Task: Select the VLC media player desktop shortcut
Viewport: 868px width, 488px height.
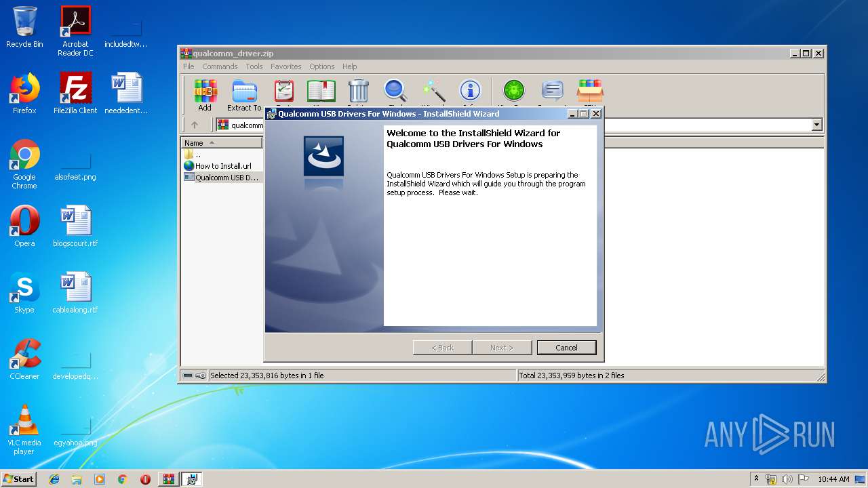Action: [x=24, y=430]
